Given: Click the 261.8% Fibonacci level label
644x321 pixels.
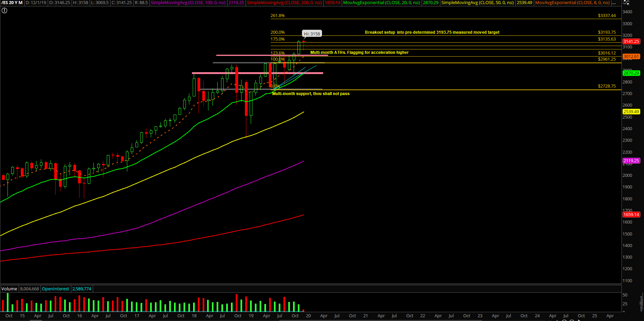Looking at the screenshot, I should 277,16.
